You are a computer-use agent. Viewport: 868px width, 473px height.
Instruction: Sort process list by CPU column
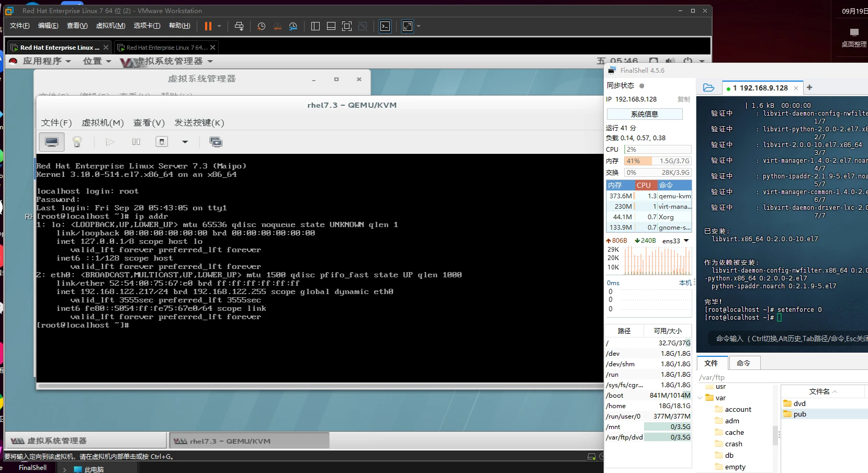tap(646, 185)
